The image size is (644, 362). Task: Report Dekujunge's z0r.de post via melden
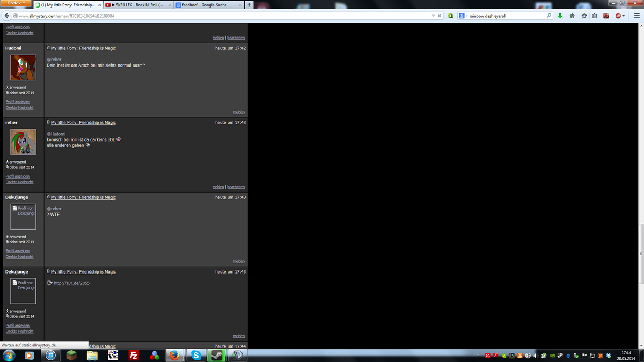(239, 336)
